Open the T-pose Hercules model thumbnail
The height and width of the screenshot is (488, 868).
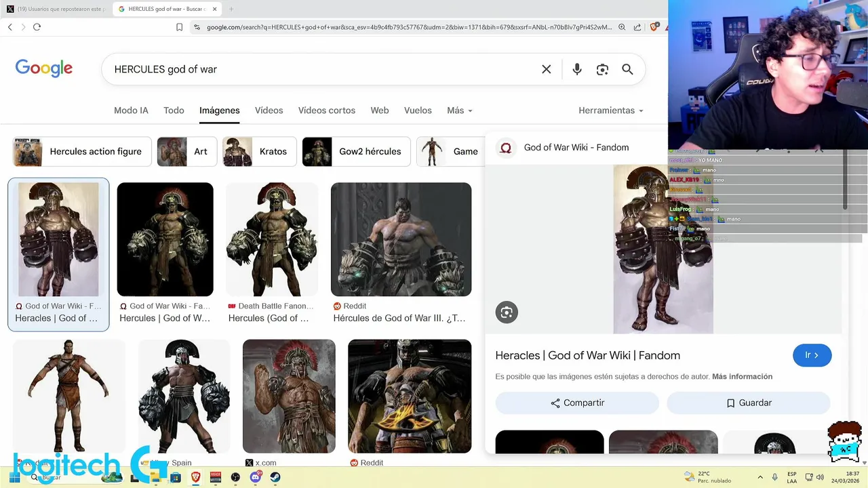pyautogui.click(x=69, y=396)
